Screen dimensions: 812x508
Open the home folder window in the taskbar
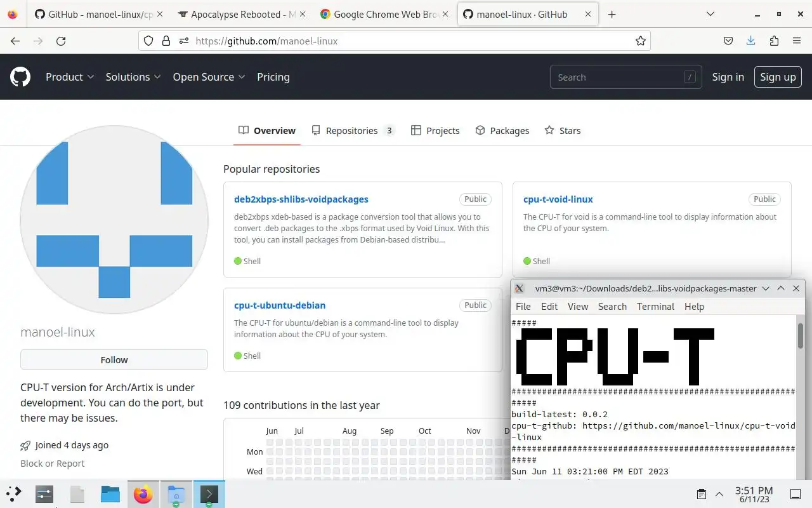click(176, 494)
